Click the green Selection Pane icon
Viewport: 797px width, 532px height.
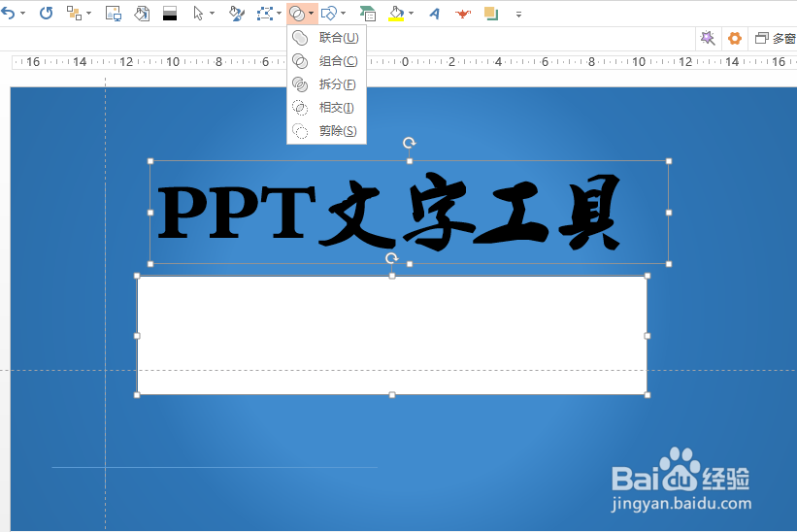[368, 14]
